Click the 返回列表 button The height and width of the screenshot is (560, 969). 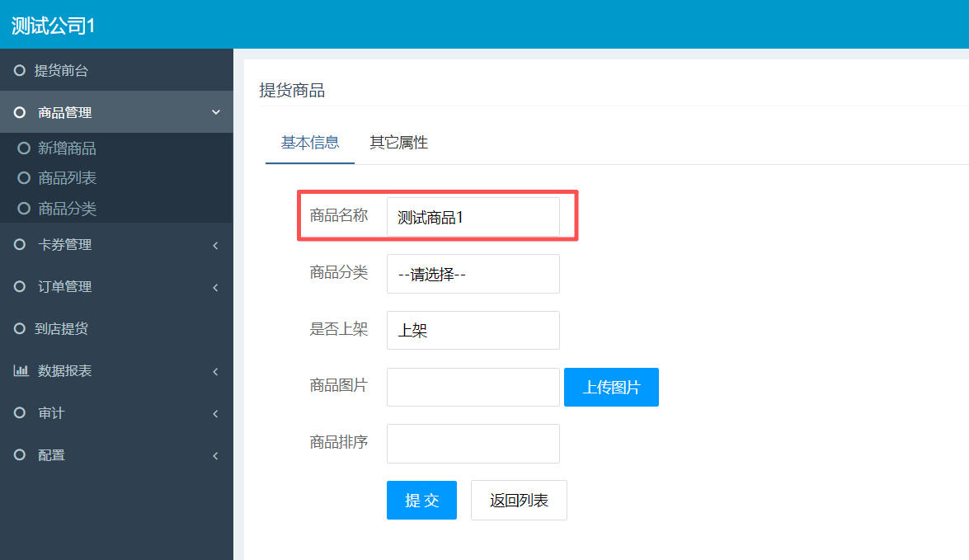point(519,501)
